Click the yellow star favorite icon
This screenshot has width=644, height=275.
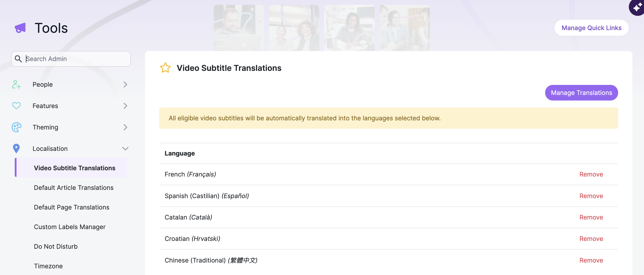pos(165,68)
